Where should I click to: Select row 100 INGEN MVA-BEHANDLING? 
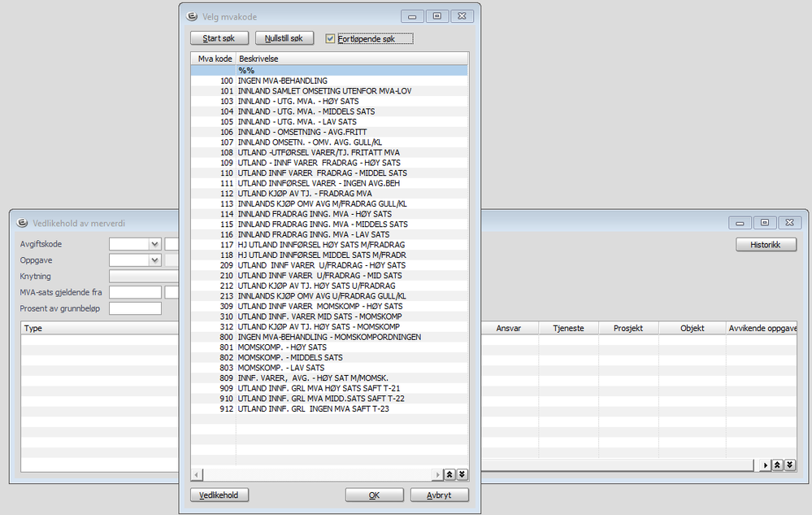tap(329, 81)
